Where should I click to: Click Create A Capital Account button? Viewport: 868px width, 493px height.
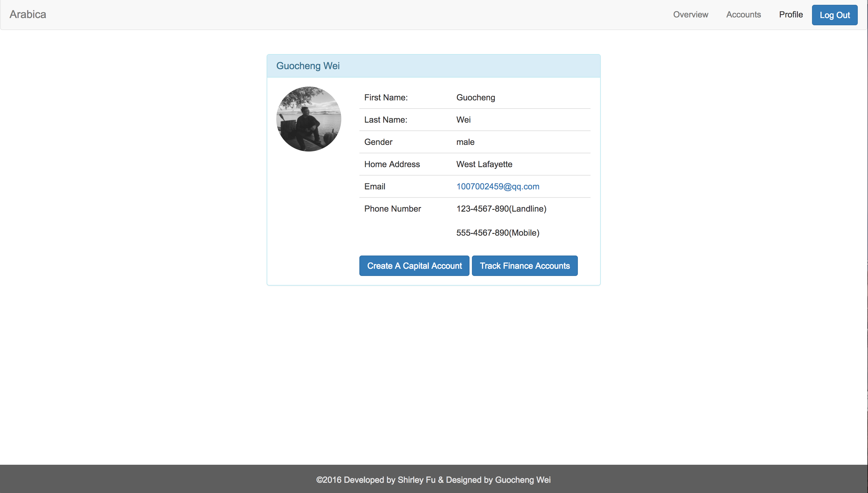coord(414,266)
